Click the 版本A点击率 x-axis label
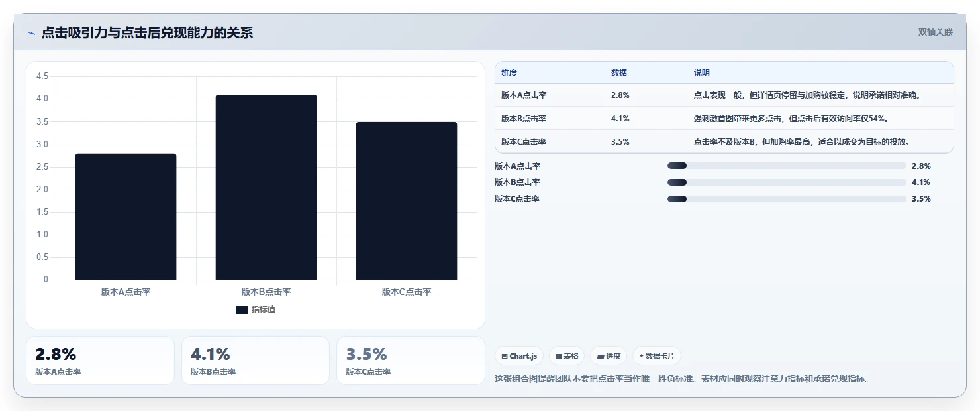980x411 pixels. click(126, 292)
